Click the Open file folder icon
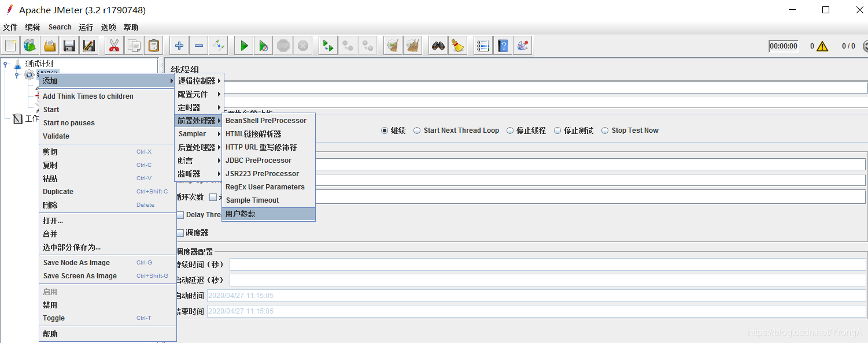Screen dimensions: 868x343 [x=50, y=45]
